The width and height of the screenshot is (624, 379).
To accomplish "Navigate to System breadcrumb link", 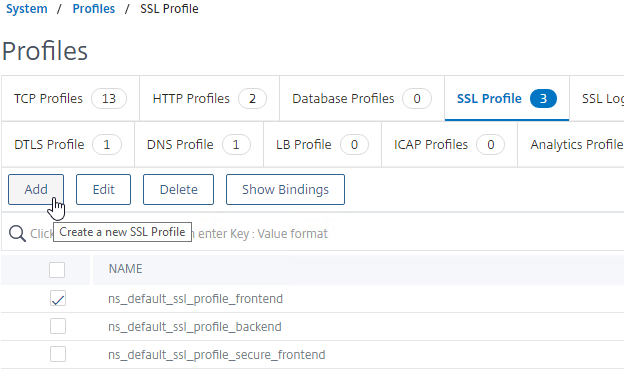I will (x=27, y=9).
